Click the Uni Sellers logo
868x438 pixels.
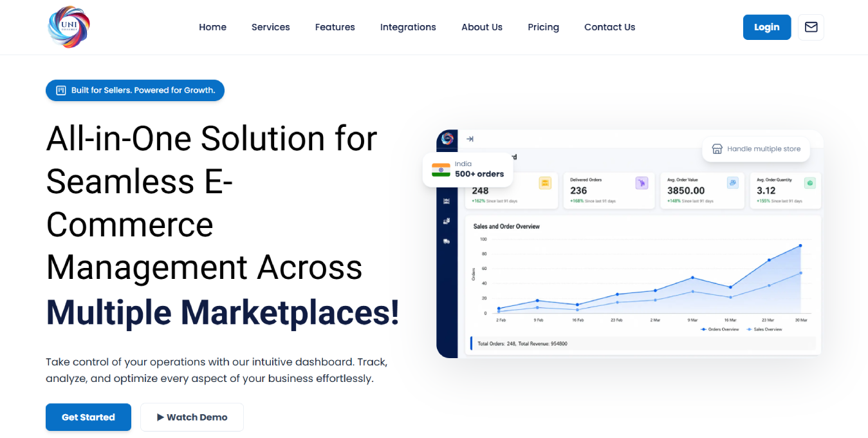[69, 27]
